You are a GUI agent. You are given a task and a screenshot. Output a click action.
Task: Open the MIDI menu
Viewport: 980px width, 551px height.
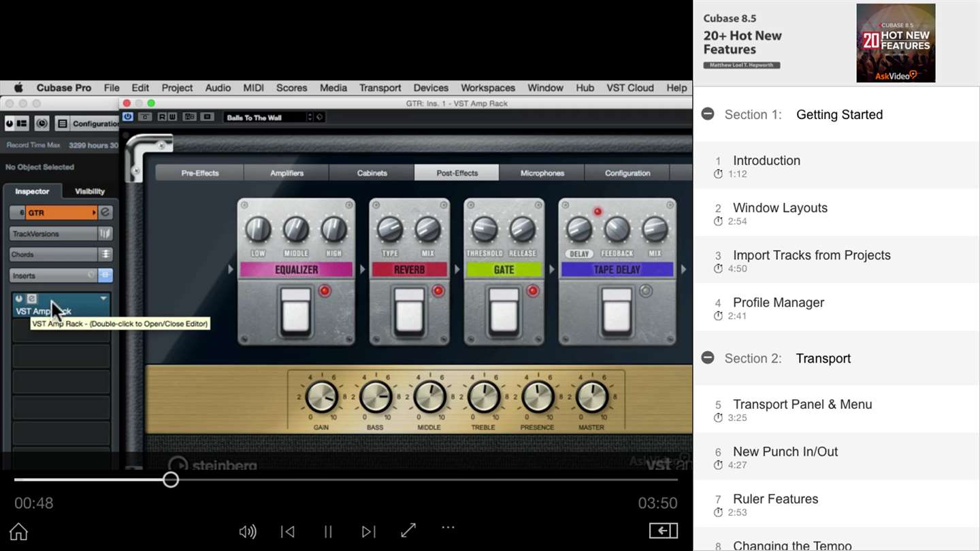pyautogui.click(x=253, y=88)
